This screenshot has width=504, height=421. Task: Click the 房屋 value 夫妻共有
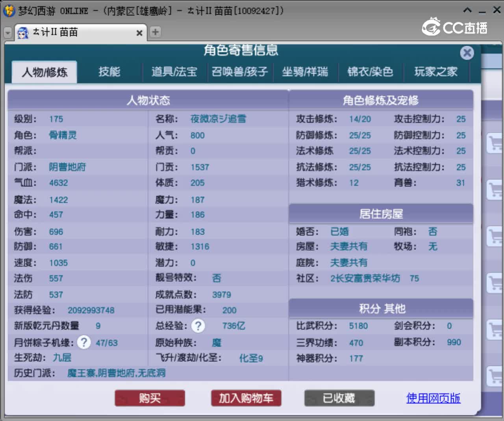(349, 246)
